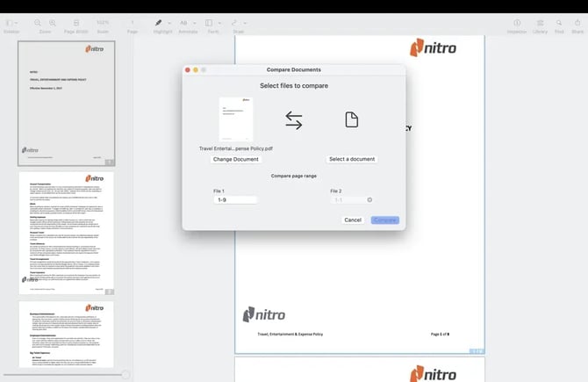The image size is (588, 382).
Task: Select the Form tool icon
Action: [x=209, y=23]
